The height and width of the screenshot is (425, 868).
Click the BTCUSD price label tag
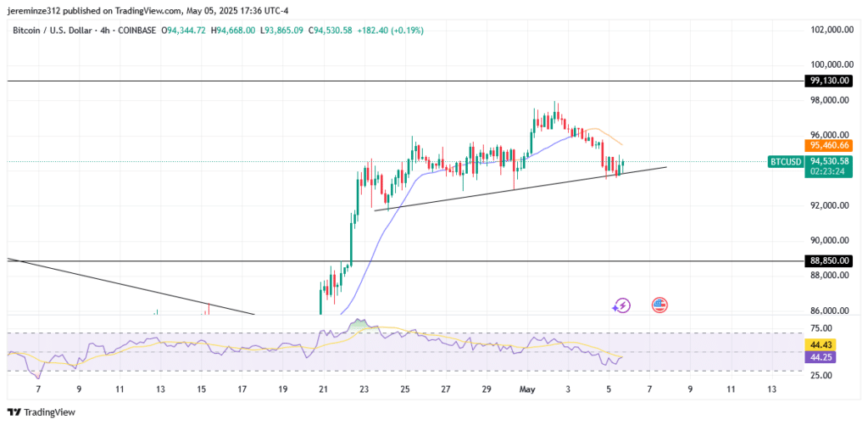pos(786,161)
